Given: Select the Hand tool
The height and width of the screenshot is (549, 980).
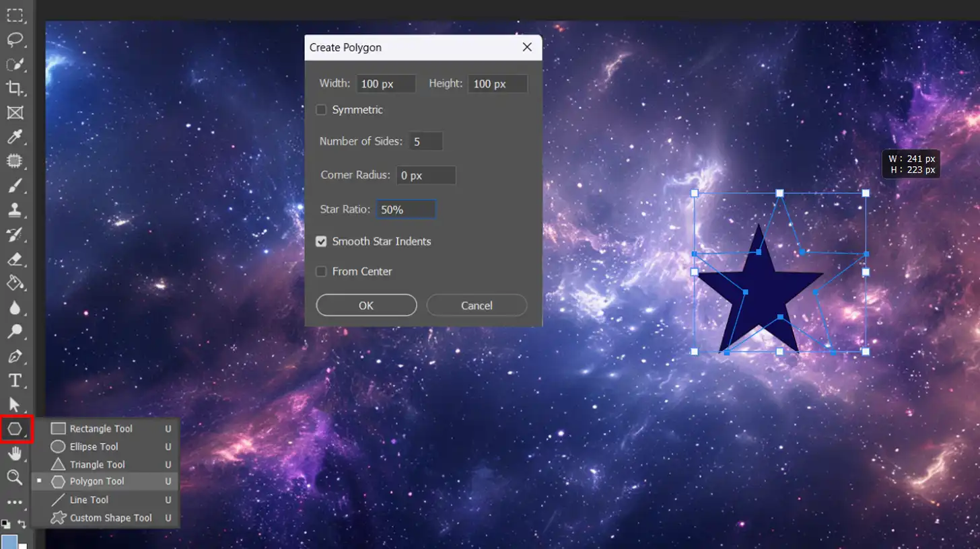Looking at the screenshot, I should coord(15,453).
